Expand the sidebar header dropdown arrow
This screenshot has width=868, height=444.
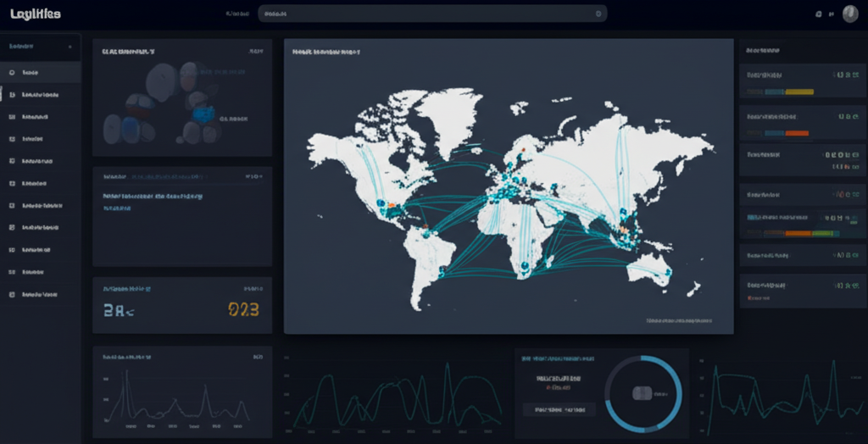70,47
